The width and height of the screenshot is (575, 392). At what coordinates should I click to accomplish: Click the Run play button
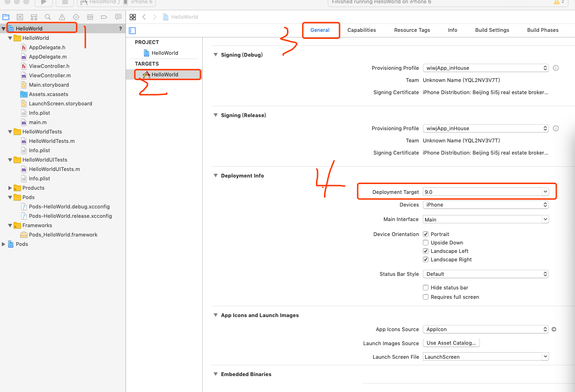click(44, 2)
